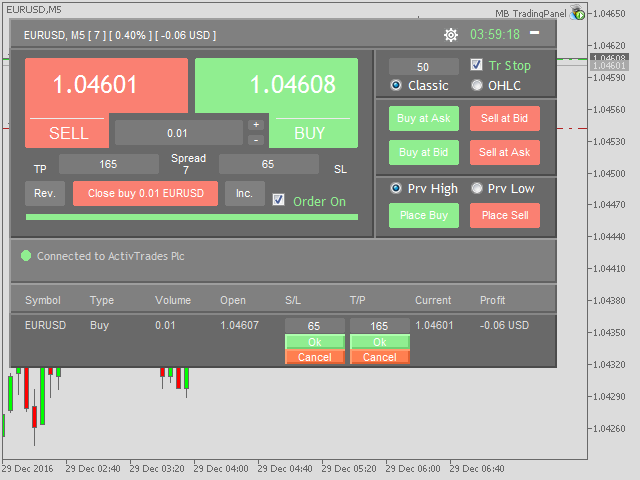Click the Symbol column header
This screenshot has width=640, height=480.
[x=43, y=300]
